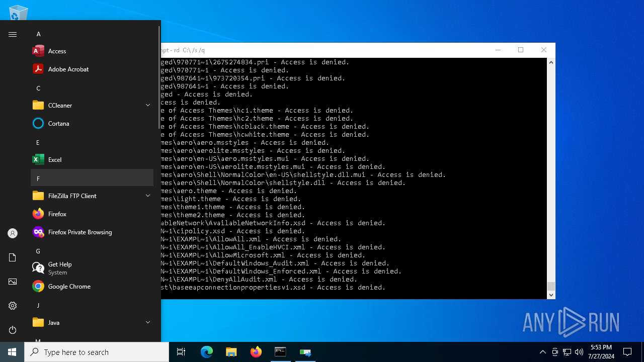This screenshot has width=644, height=362.
Task: Launch Google Chrome from app list
Action: tap(92, 287)
